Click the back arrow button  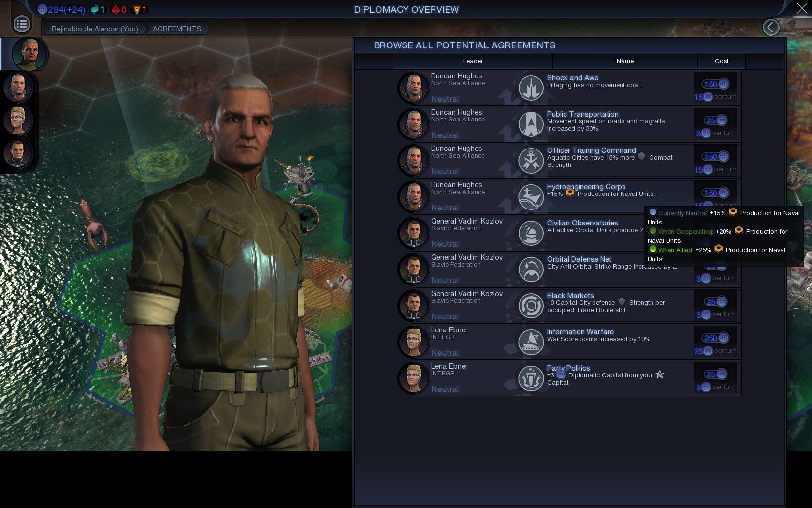[771, 28]
